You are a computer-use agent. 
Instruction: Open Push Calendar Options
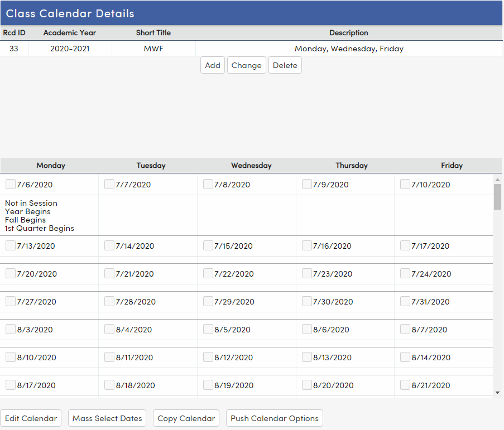click(x=274, y=418)
